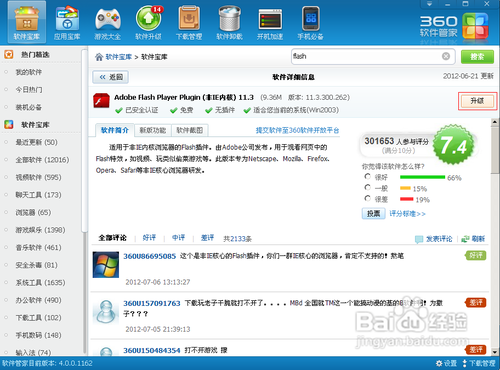Image resolution: width=500 pixels, height=370 pixels.
Task: Open 我的软件 in sidebar
Action: [29, 72]
